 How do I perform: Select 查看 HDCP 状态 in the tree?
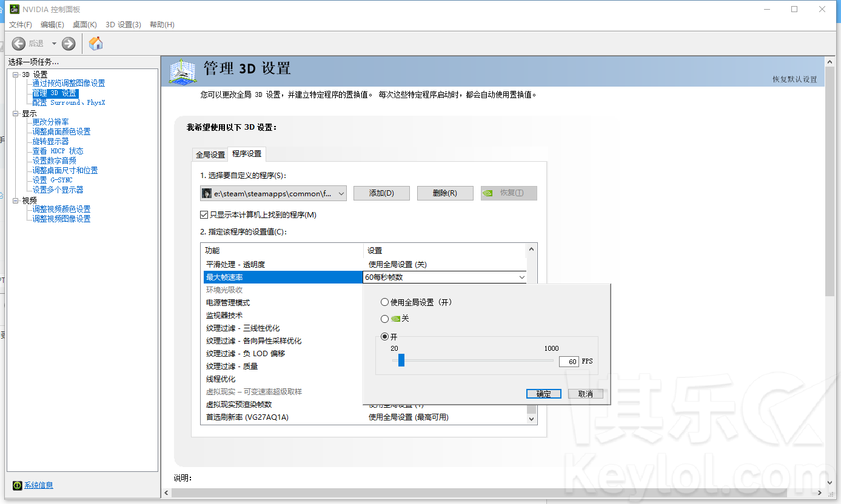coord(58,151)
